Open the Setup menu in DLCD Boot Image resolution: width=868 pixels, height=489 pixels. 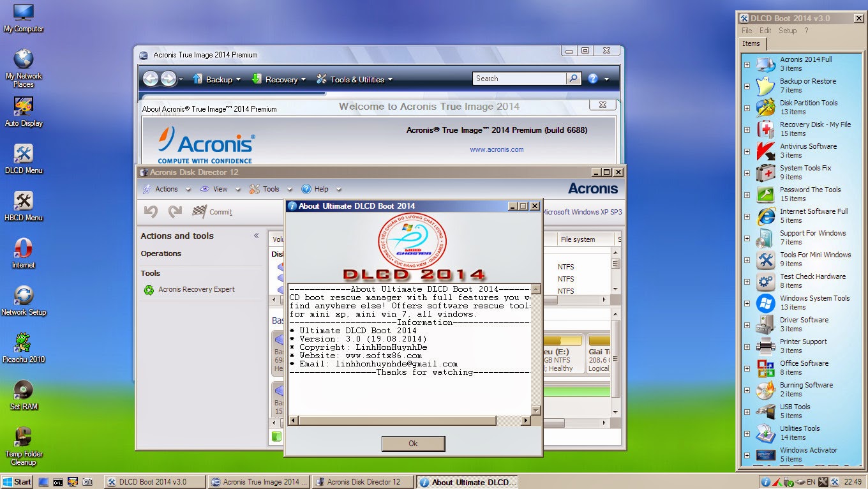click(x=788, y=31)
